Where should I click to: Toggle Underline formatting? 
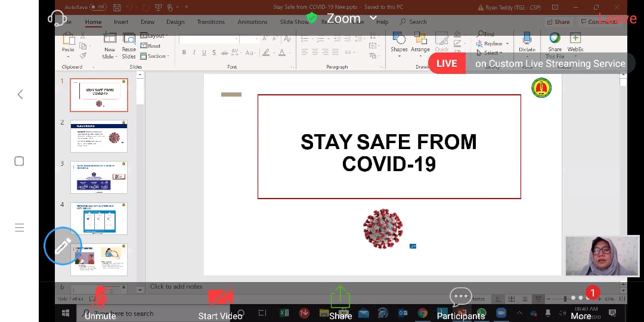point(204,52)
